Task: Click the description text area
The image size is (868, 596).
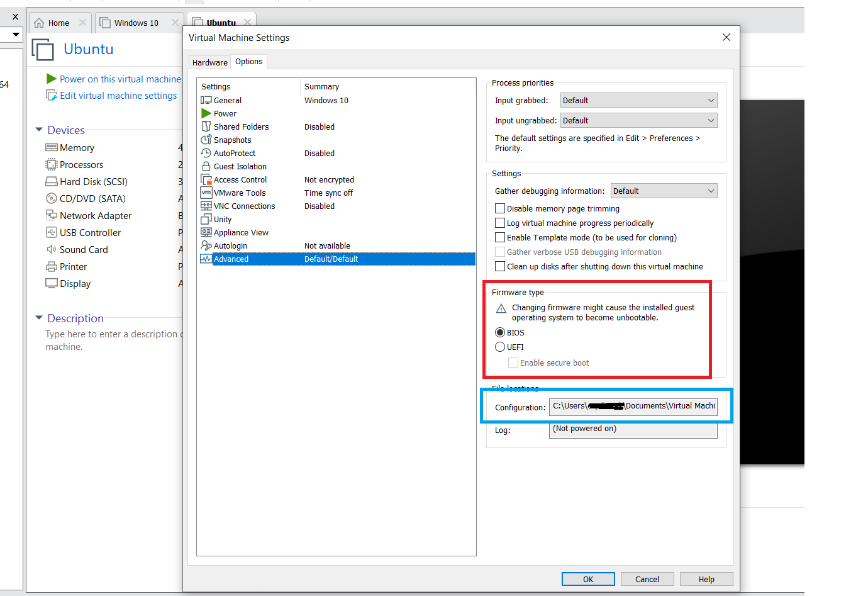Action: [113, 340]
